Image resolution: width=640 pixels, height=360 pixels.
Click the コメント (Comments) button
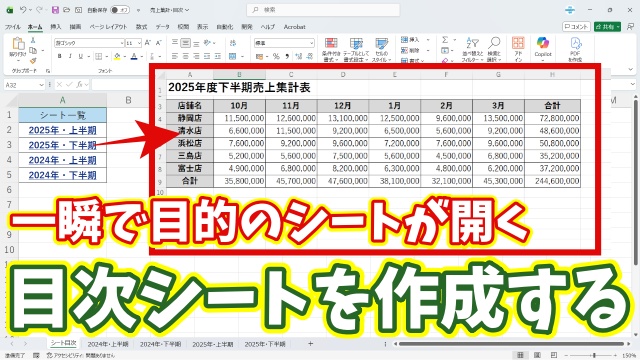[x=576, y=27]
